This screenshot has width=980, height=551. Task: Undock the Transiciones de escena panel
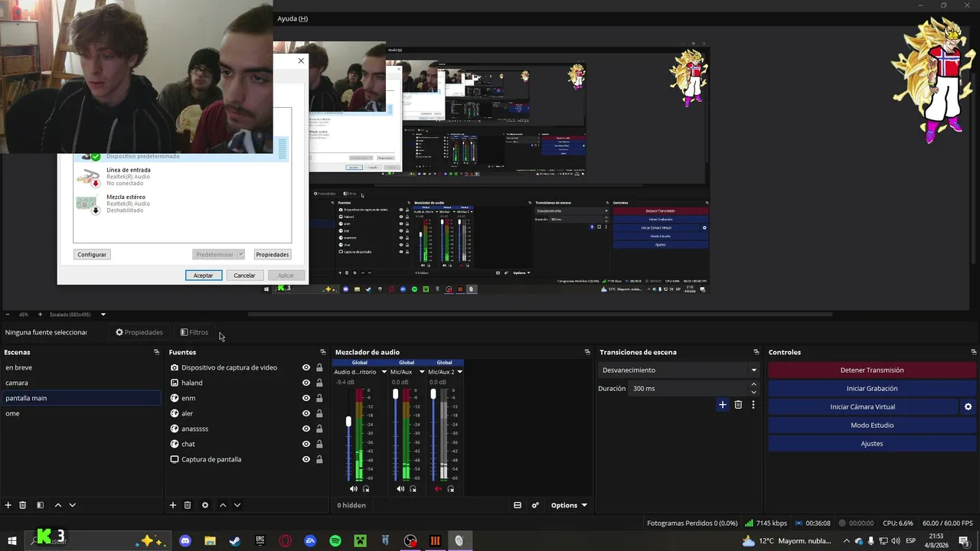click(756, 352)
